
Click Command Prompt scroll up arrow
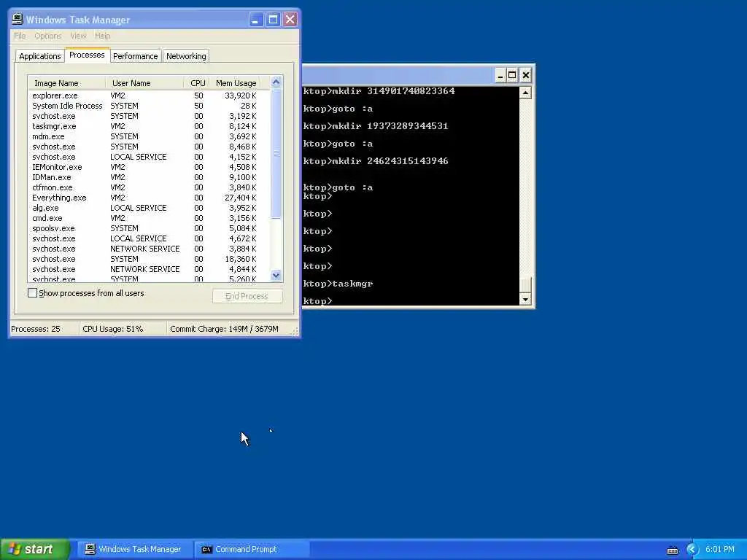coord(525,93)
